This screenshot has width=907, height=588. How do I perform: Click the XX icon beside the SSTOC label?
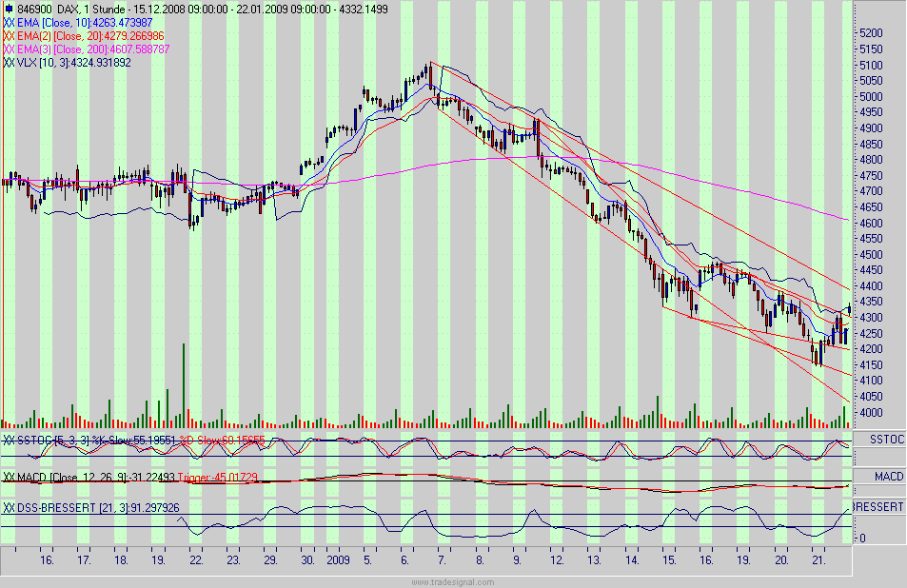pyautogui.click(x=9, y=438)
